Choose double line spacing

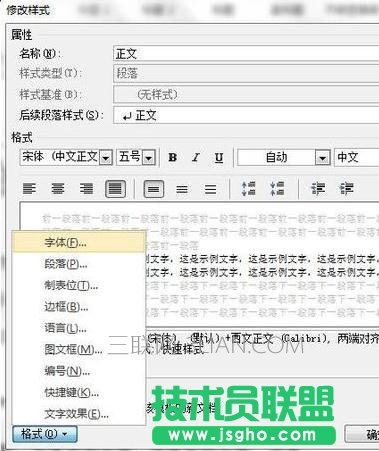coord(210,189)
